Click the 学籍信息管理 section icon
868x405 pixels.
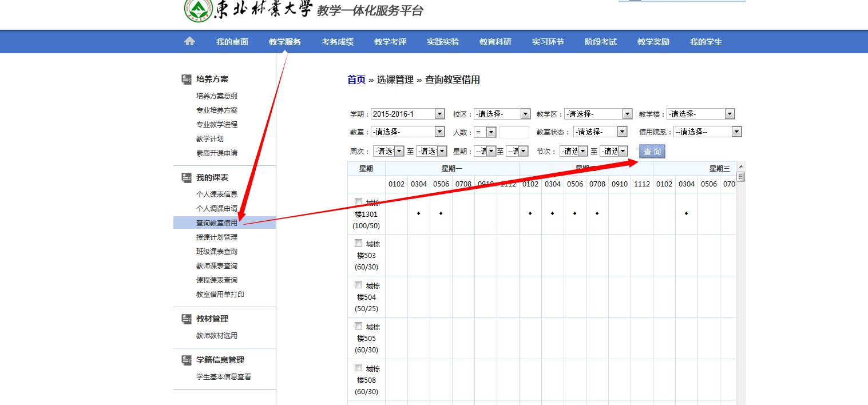(x=187, y=360)
